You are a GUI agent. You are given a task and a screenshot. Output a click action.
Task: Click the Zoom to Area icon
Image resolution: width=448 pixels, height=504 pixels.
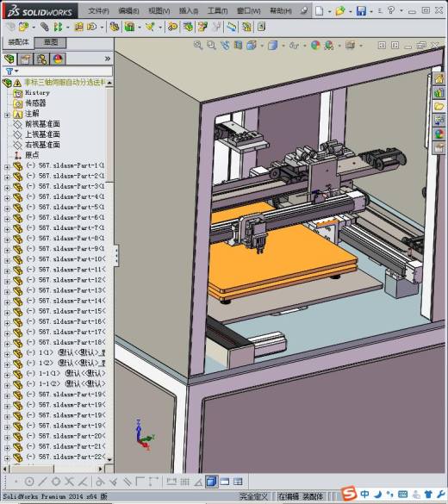(211, 46)
